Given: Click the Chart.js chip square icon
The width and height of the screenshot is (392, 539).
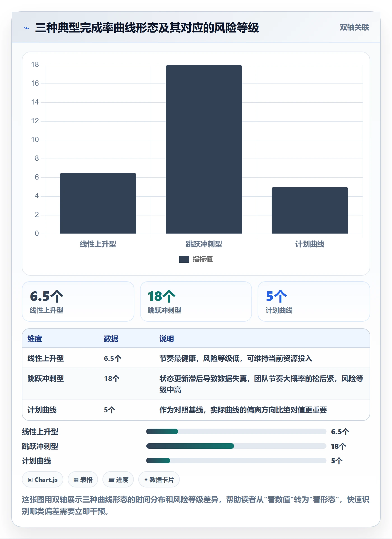Looking at the screenshot, I should 30,480.
